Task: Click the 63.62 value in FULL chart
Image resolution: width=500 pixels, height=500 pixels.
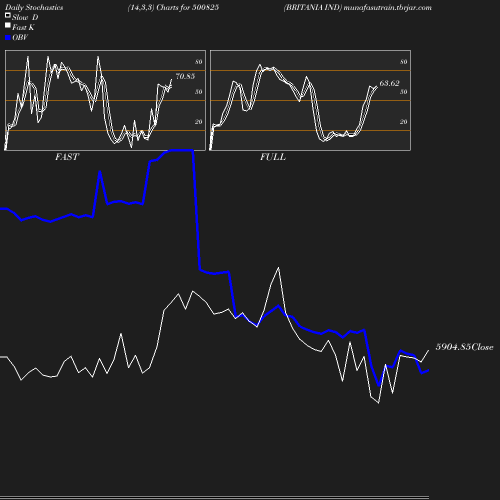Action: [389, 83]
